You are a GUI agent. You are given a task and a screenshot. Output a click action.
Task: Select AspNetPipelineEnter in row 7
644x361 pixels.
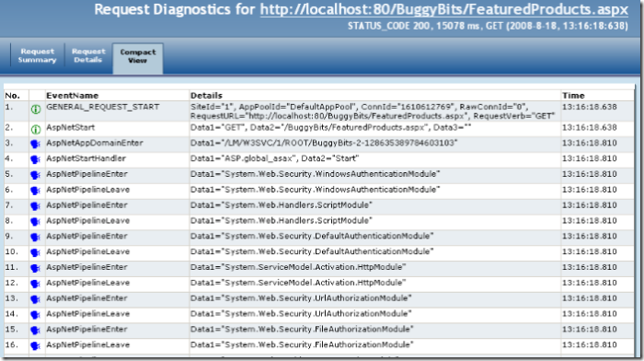86,204
